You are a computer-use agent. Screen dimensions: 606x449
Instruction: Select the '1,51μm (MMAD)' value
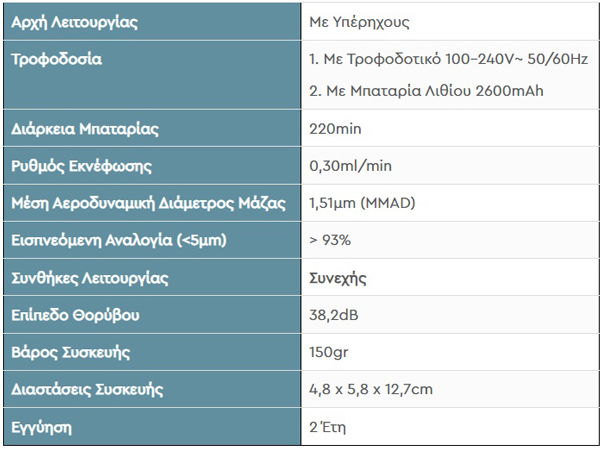[x=362, y=203]
